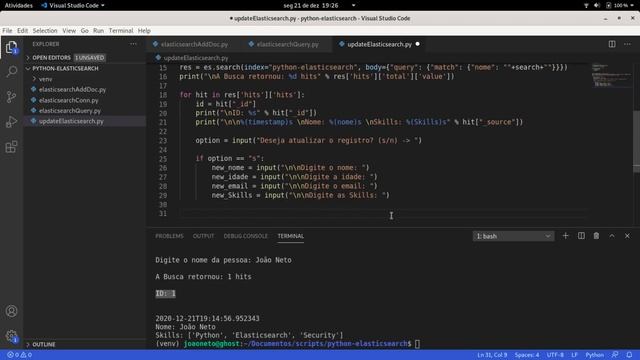Expand the Outline section

pyautogui.click(x=44, y=344)
